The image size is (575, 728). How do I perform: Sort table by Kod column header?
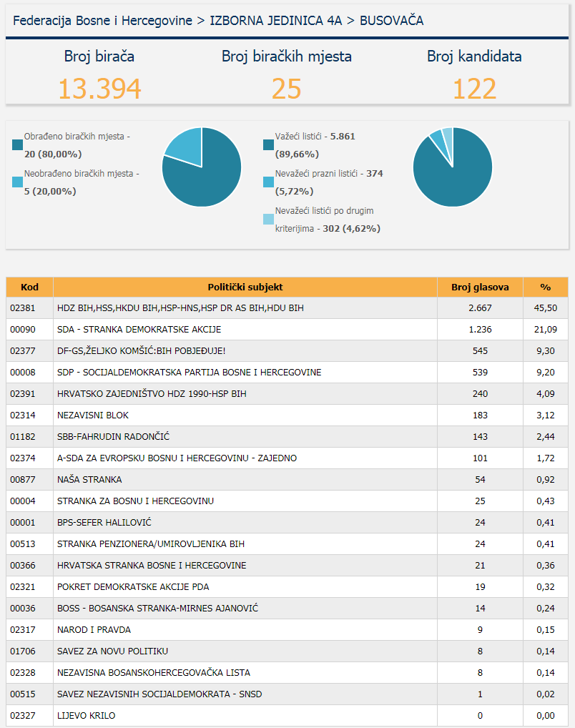pos(29,287)
